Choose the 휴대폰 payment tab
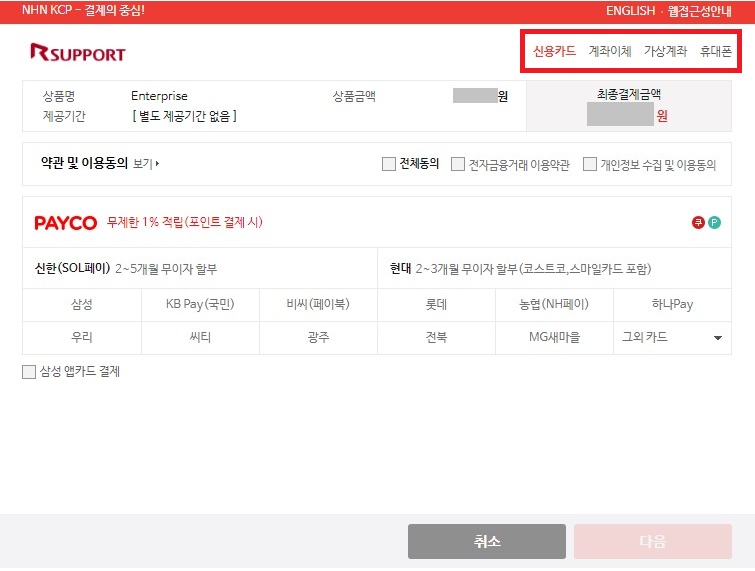 (716, 51)
